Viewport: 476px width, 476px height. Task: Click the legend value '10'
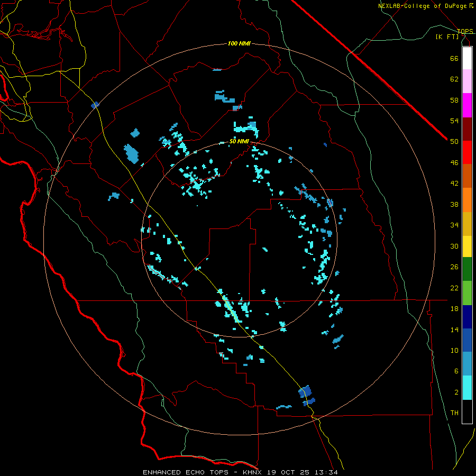[x=454, y=350]
